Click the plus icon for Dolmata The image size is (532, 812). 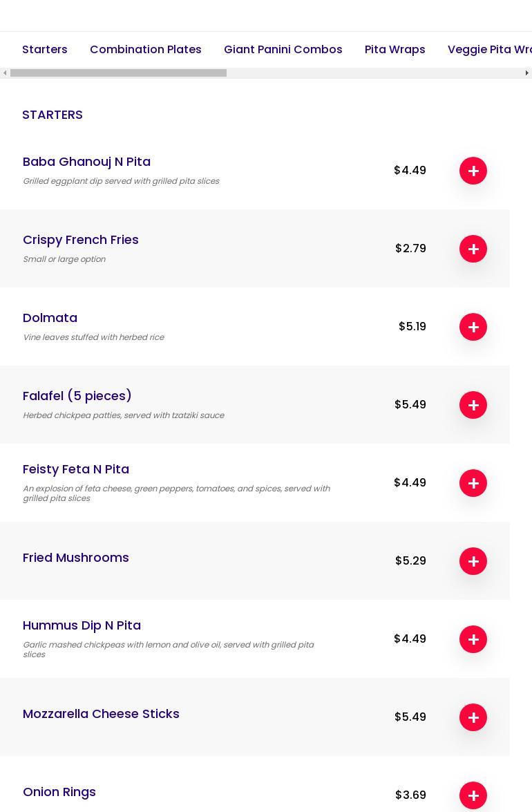tap(473, 327)
